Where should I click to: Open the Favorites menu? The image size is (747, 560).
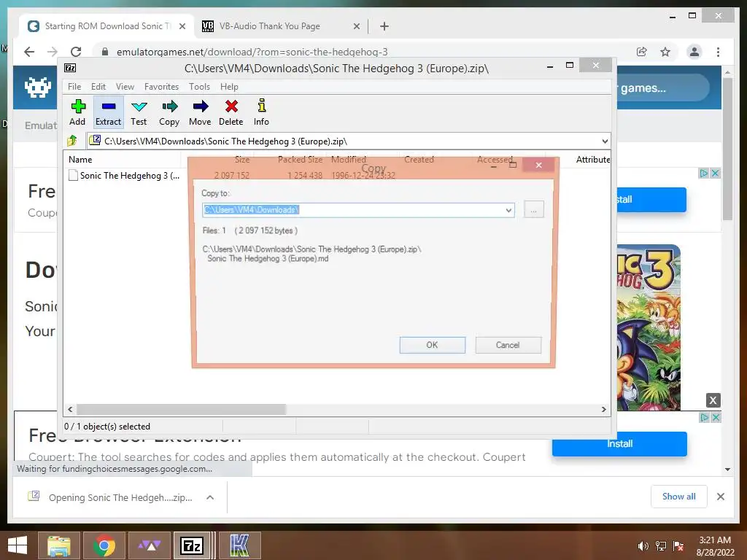(161, 87)
